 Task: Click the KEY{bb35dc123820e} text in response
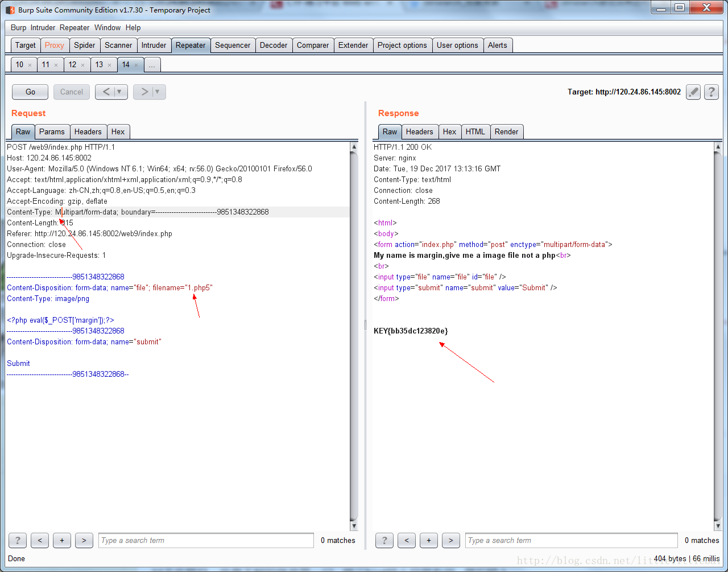click(x=411, y=331)
